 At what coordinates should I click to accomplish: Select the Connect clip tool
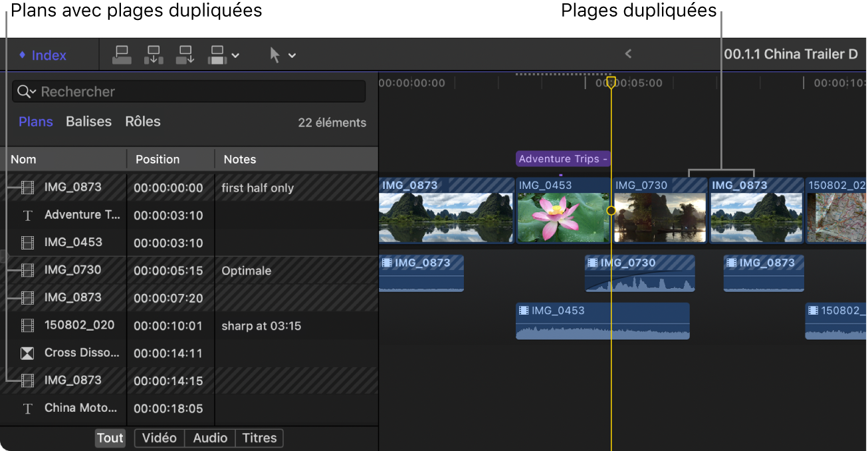122,55
